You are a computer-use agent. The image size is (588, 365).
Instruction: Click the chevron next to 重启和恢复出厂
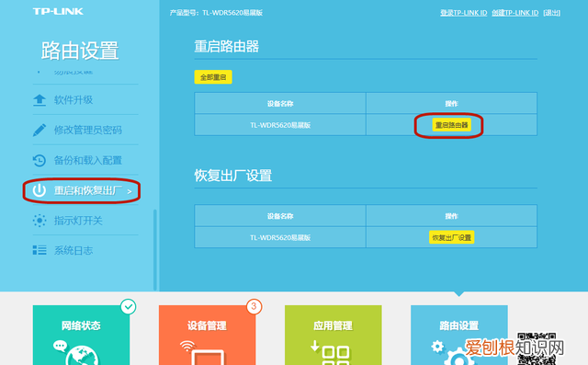[130, 191]
